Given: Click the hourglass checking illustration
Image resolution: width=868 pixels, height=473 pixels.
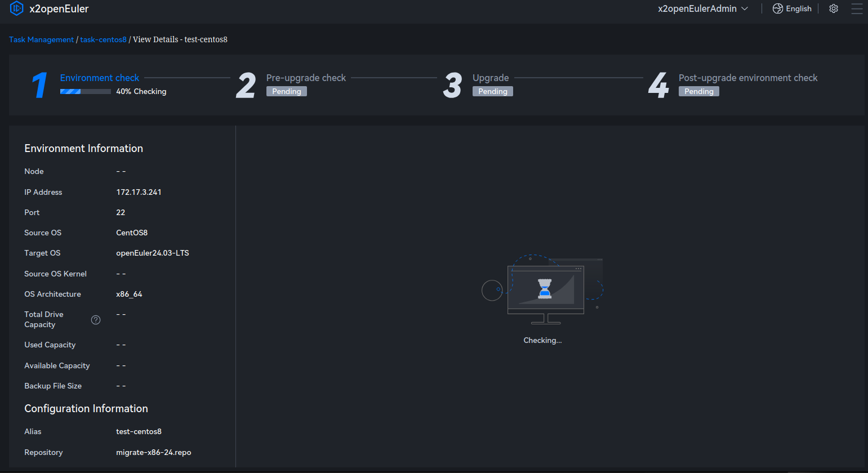Looking at the screenshot, I should tap(544, 288).
